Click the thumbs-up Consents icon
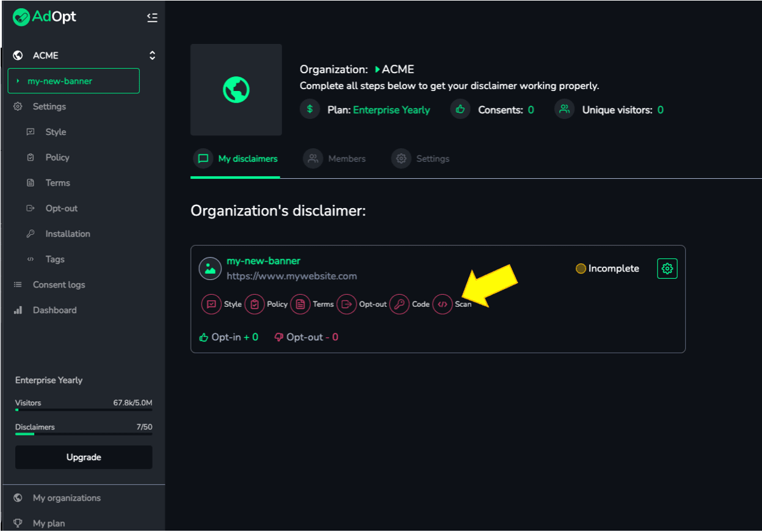Image resolution: width=762 pixels, height=532 pixels. 460,110
